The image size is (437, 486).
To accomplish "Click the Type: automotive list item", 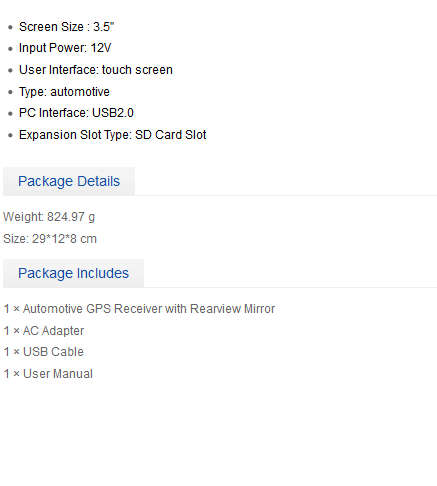I will [x=64, y=92].
